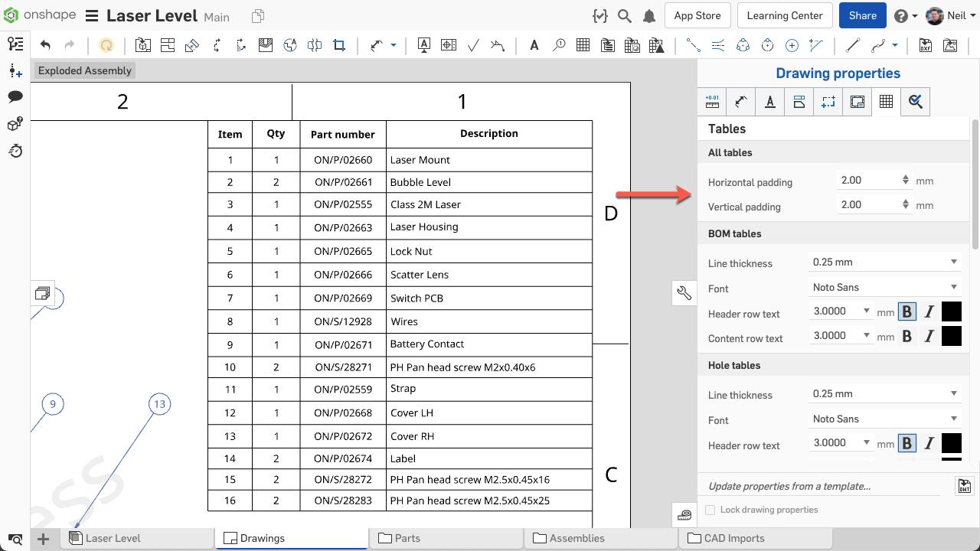Click BOM header row text color swatch
Viewport: 980px width, 551px height.
pos(951,312)
